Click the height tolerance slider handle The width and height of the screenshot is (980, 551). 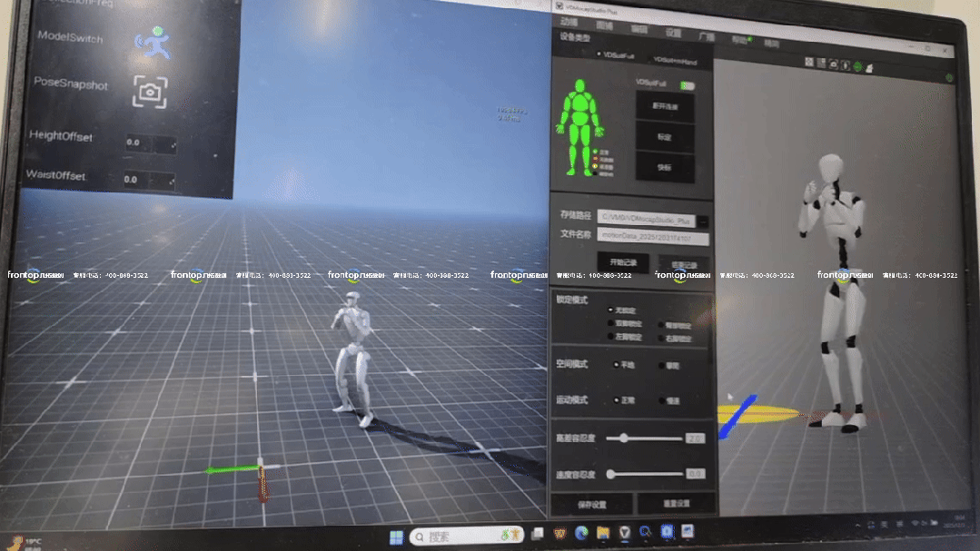pos(624,438)
